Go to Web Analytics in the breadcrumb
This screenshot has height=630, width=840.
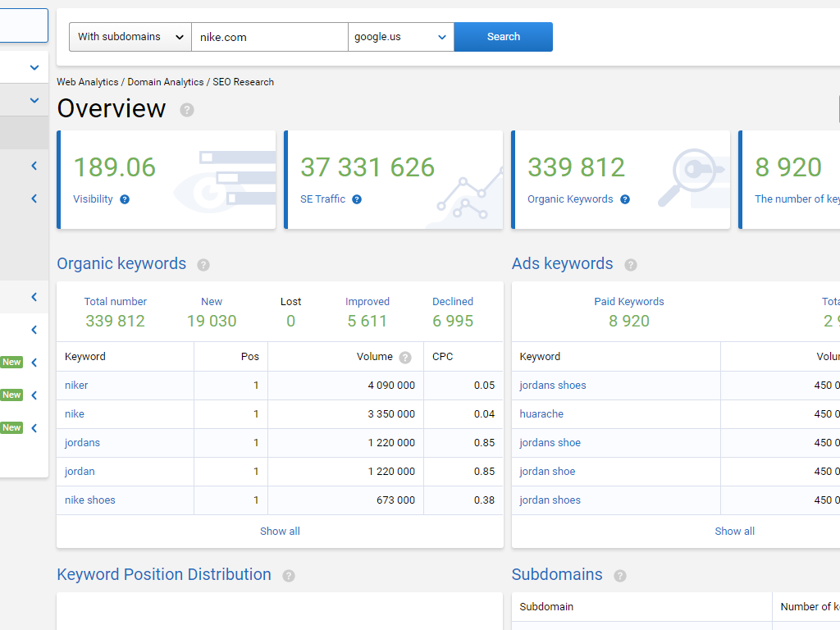point(87,82)
